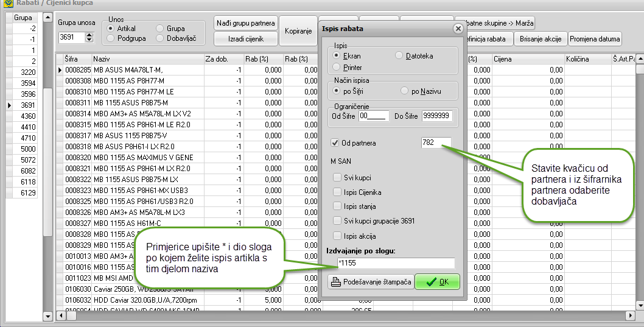Close the Ispis rabata dialog

[x=458, y=29]
